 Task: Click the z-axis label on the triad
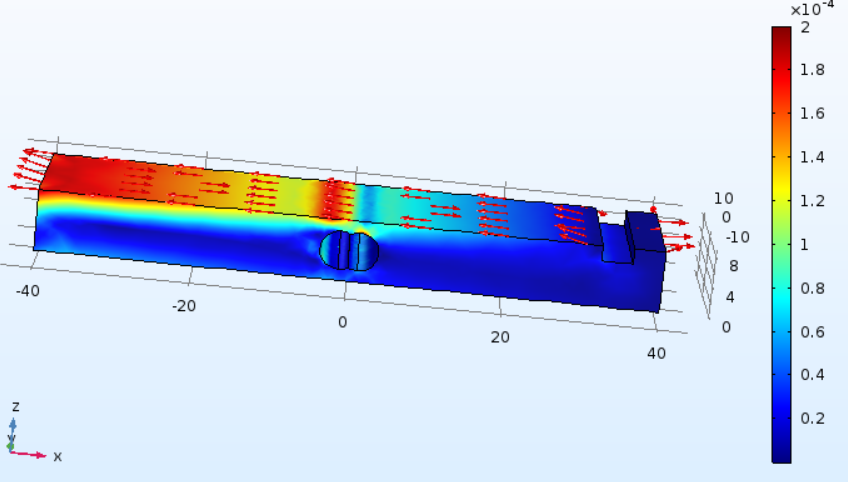tap(14, 407)
